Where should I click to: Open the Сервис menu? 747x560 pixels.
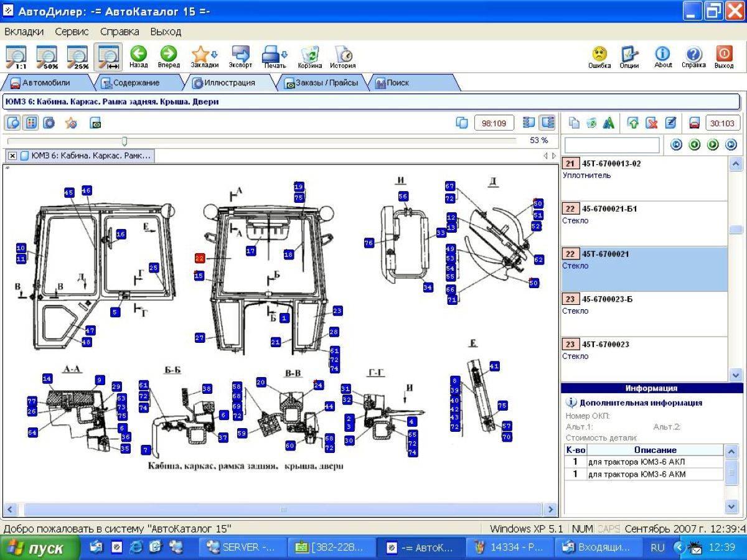point(72,31)
